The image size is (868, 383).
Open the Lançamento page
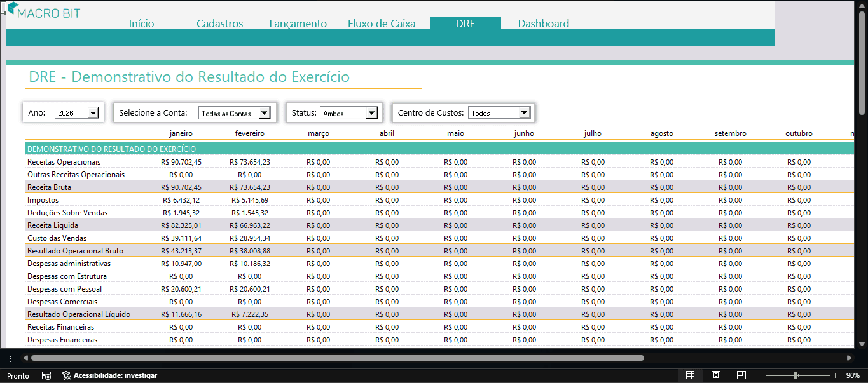tap(298, 24)
